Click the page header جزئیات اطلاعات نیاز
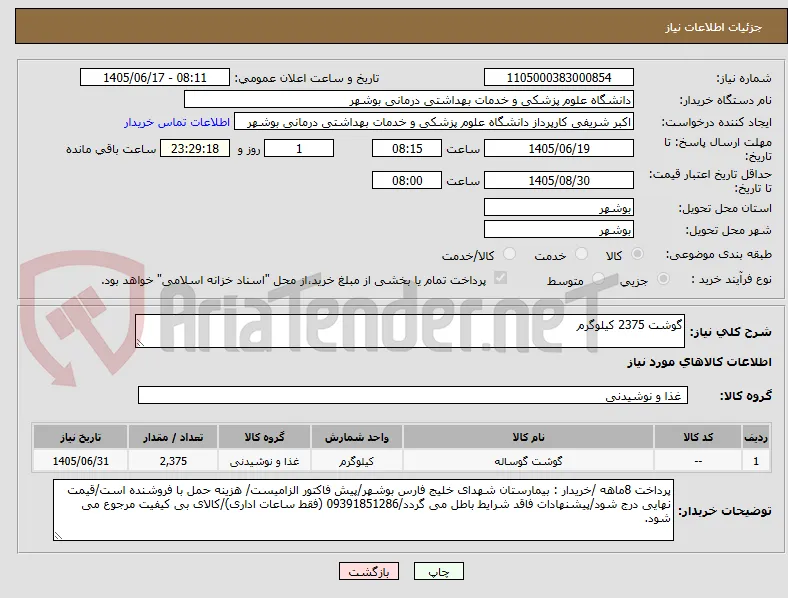Image resolution: width=788 pixels, height=598 pixels. point(713,27)
